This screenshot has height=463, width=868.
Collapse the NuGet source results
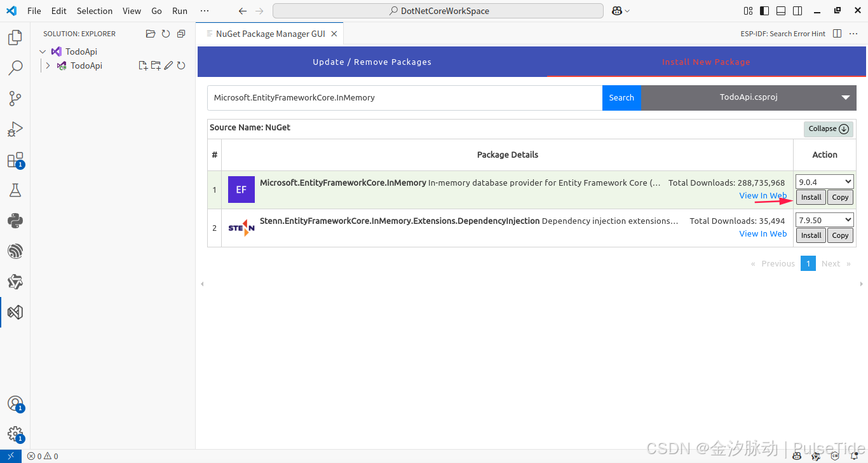(x=829, y=128)
